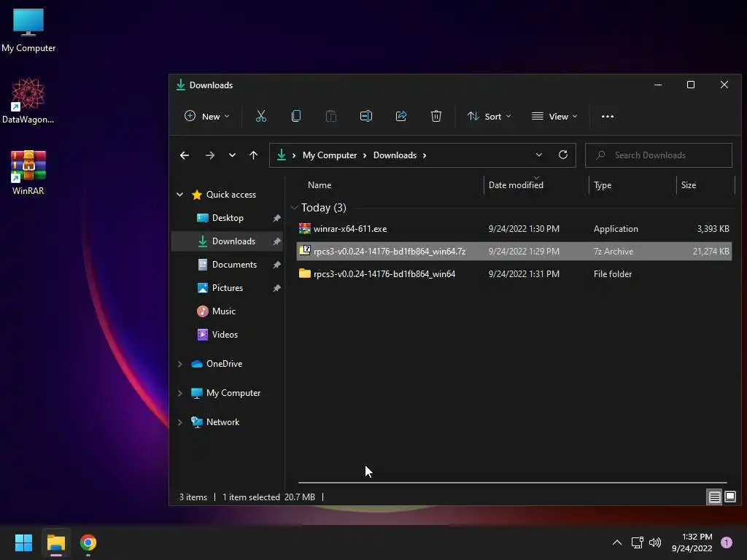
Task: Select Pictures in Quick access
Action: click(x=228, y=288)
